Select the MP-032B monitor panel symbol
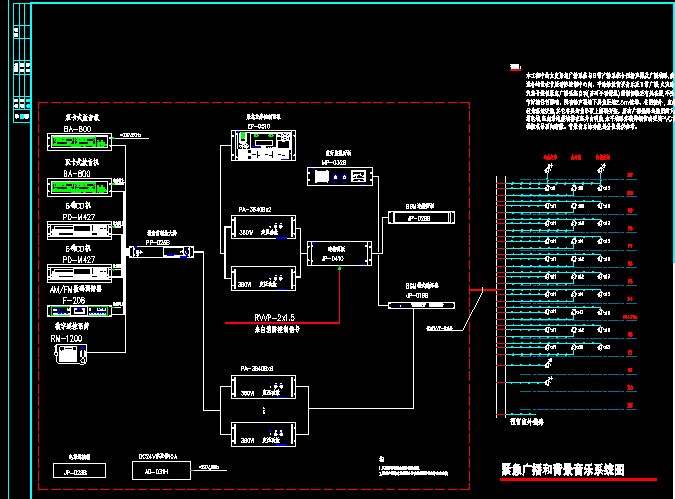The height and width of the screenshot is (499, 675). pyautogui.click(x=340, y=177)
